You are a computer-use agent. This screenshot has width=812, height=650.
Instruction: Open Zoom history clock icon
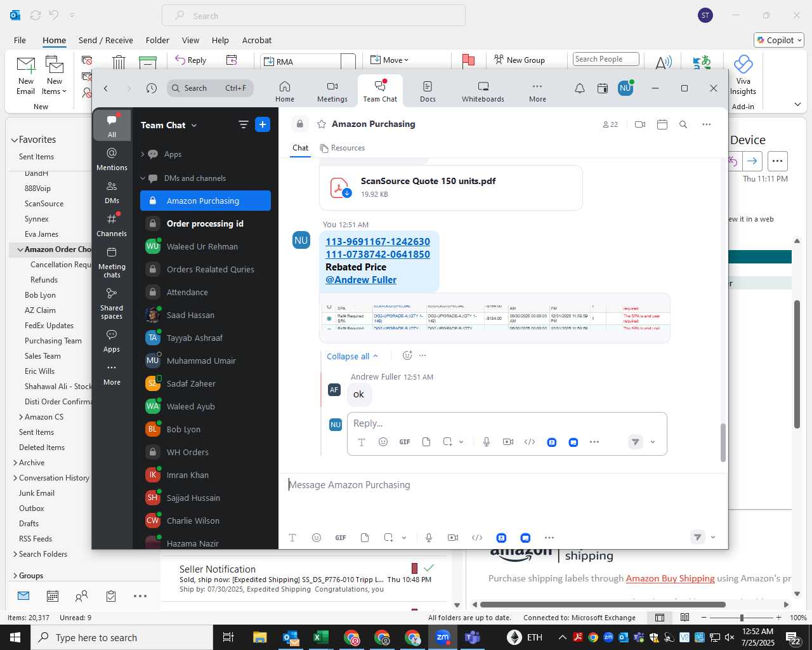pyautogui.click(x=151, y=88)
